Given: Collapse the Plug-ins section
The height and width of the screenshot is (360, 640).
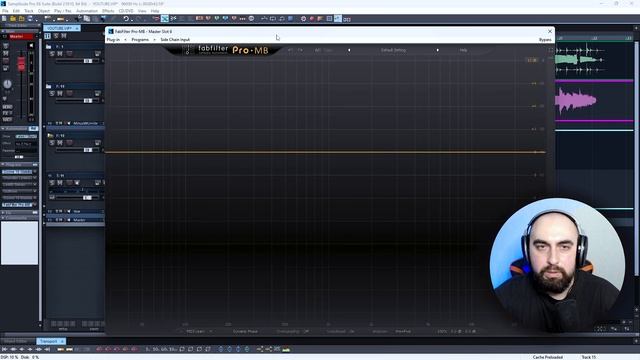Looking at the screenshot, I should 3,164.
